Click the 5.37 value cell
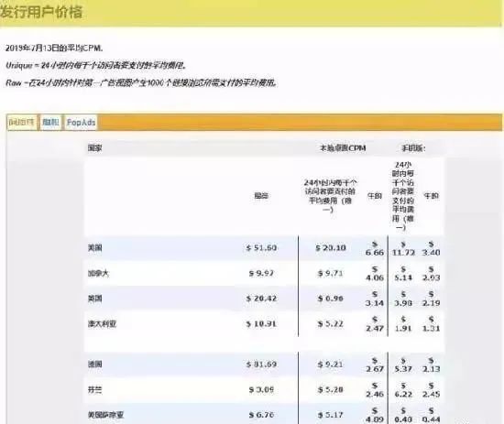This screenshot has width=504, height=424. point(403,364)
